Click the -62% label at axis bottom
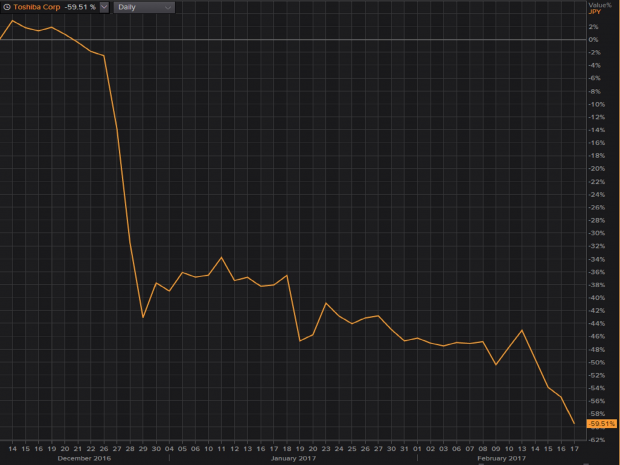Image resolution: width=620 pixels, height=465 pixels. [597, 440]
